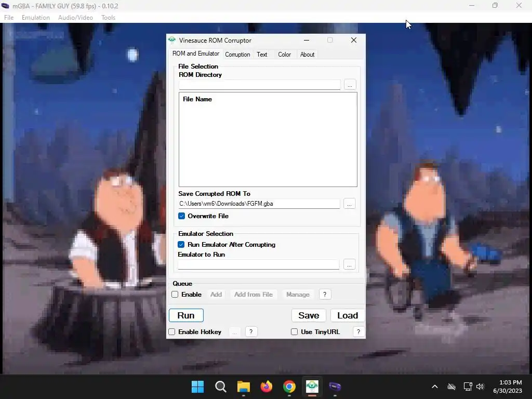Minimize the ROM Corruptor window
532x399 pixels.
click(x=307, y=40)
